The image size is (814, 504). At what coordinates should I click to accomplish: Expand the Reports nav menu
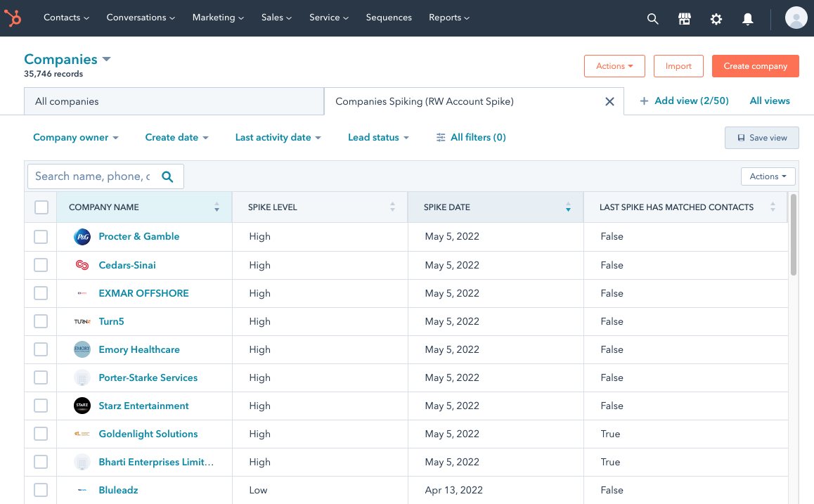click(x=449, y=18)
